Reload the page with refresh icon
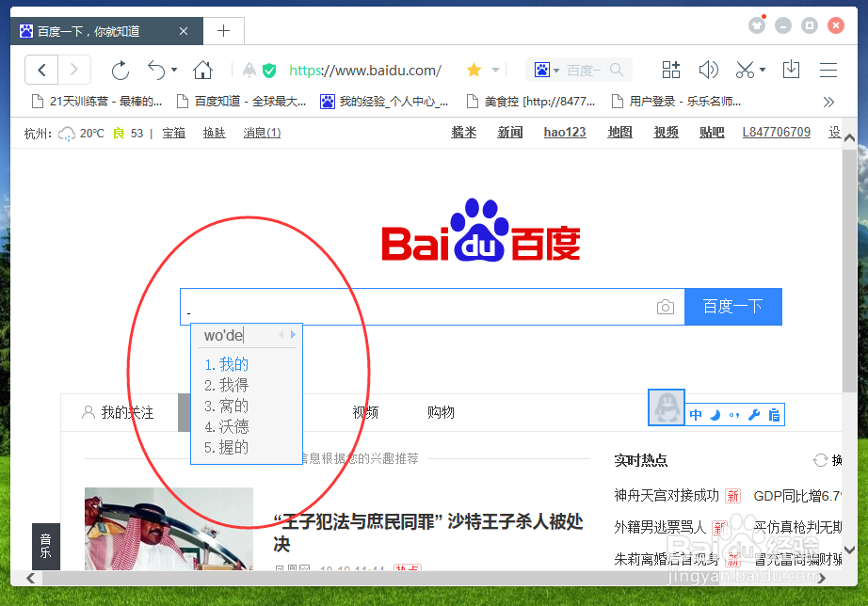868x606 pixels. 121,71
